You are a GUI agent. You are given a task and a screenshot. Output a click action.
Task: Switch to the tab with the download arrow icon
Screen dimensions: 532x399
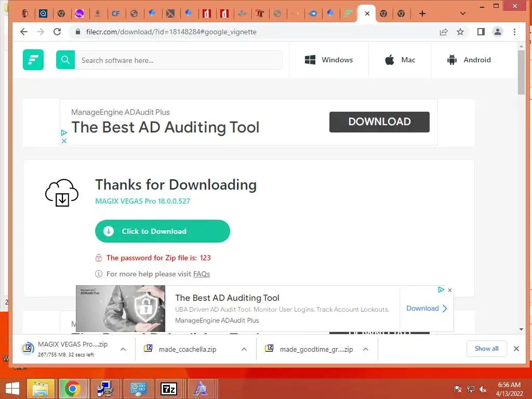97,14
